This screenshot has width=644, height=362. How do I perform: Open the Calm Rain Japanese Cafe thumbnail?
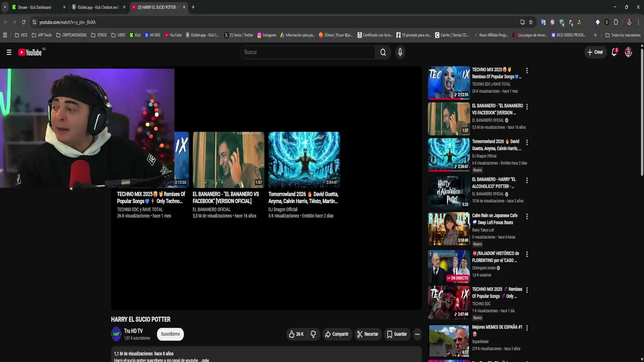click(449, 229)
